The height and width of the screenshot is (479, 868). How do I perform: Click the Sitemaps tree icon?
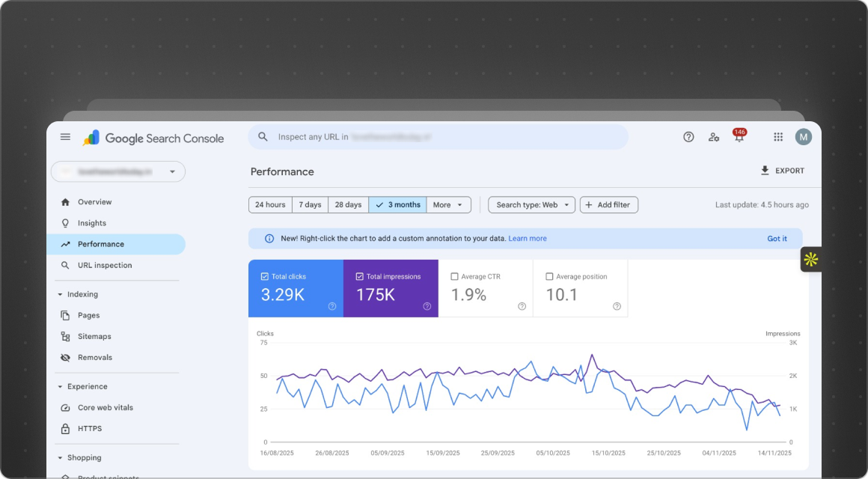pyautogui.click(x=65, y=336)
